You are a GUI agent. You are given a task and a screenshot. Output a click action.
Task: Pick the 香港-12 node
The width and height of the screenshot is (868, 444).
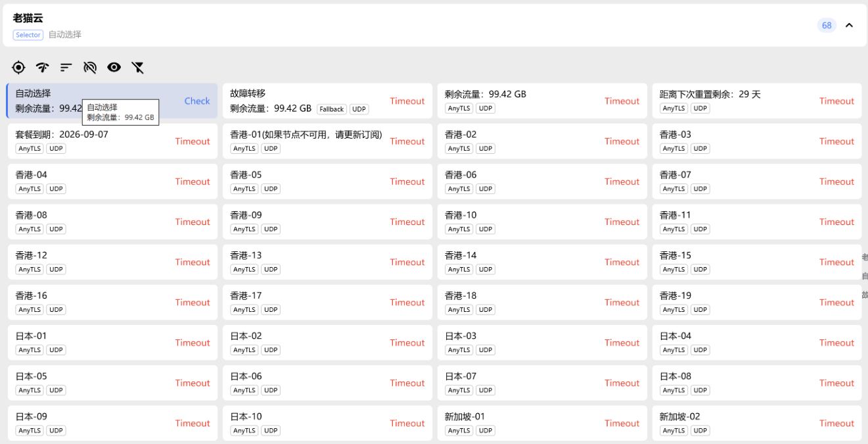pyautogui.click(x=112, y=262)
